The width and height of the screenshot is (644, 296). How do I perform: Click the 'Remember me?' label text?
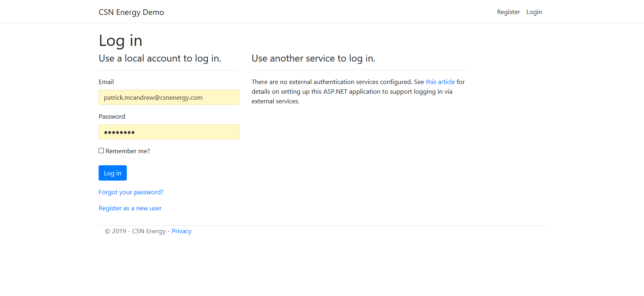(x=128, y=151)
